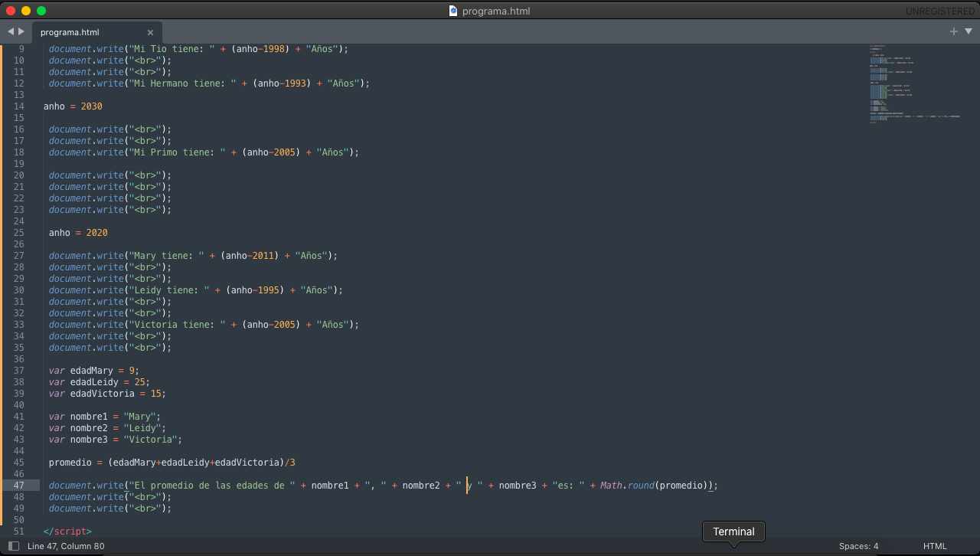The width and height of the screenshot is (980, 556).
Task: Click the promedio calculation line
Action: (x=172, y=463)
